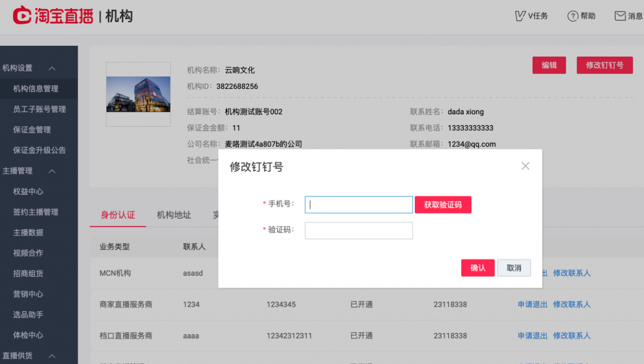
Task: Confirm the dialog with 确认
Action: [478, 268]
